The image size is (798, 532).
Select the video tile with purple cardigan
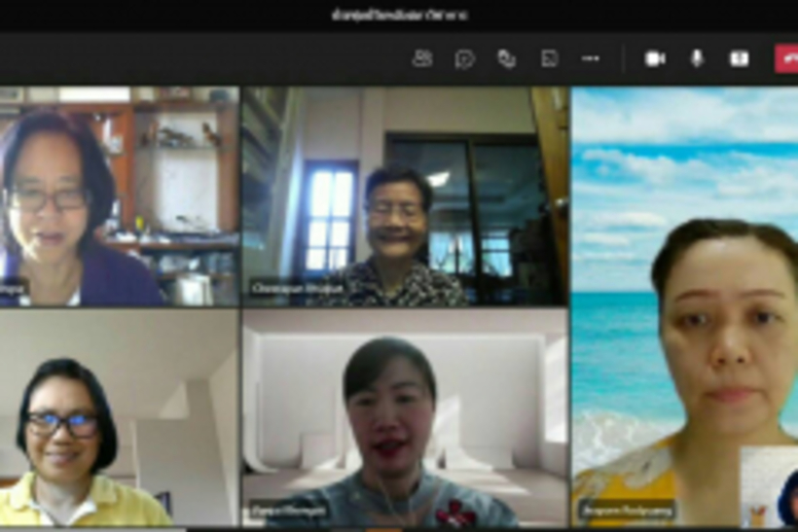119,195
